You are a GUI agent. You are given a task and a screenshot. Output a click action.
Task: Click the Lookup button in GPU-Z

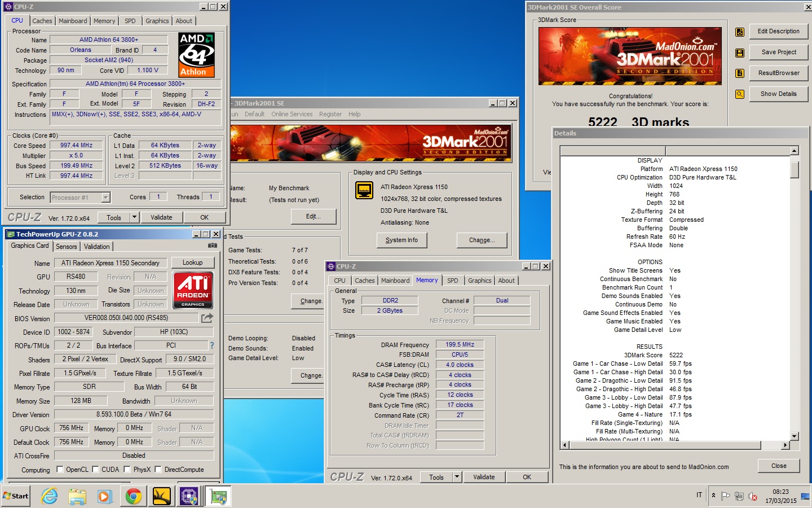pyautogui.click(x=192, y=262)
